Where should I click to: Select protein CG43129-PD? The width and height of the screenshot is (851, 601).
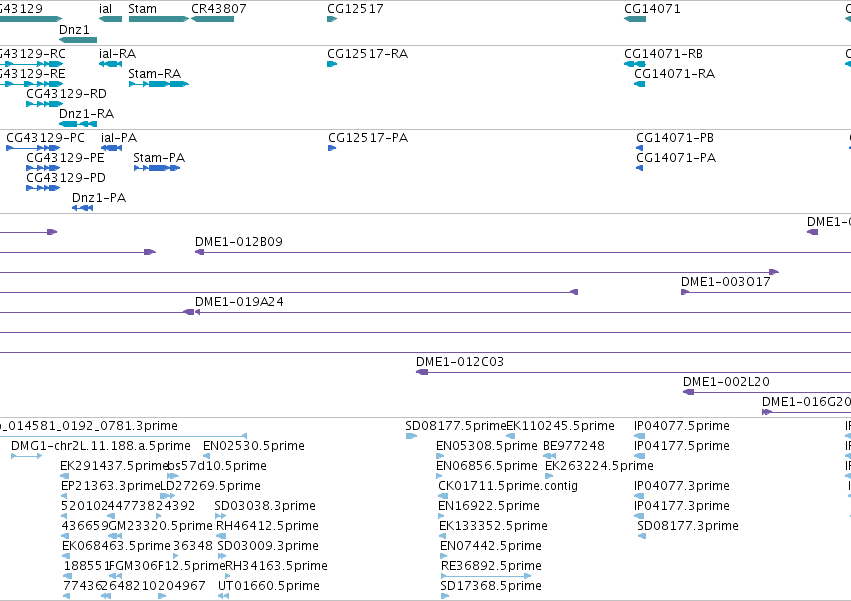tap(66, 178)
